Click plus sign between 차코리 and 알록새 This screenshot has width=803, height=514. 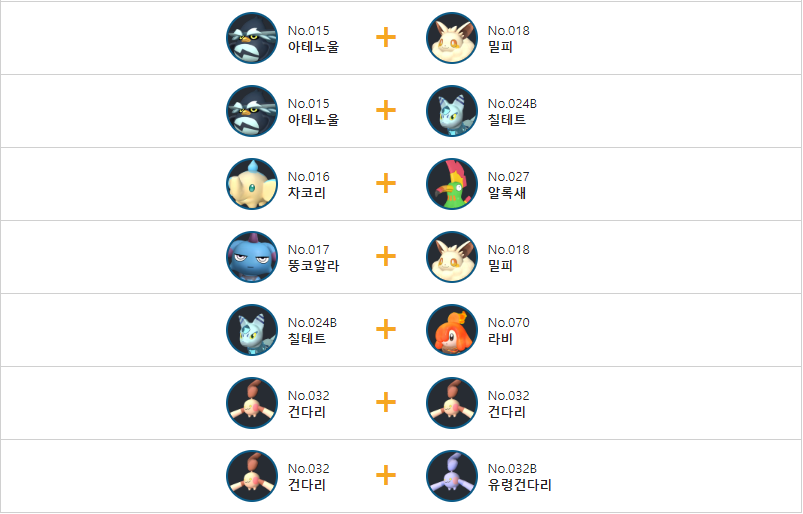click(386, 183)
